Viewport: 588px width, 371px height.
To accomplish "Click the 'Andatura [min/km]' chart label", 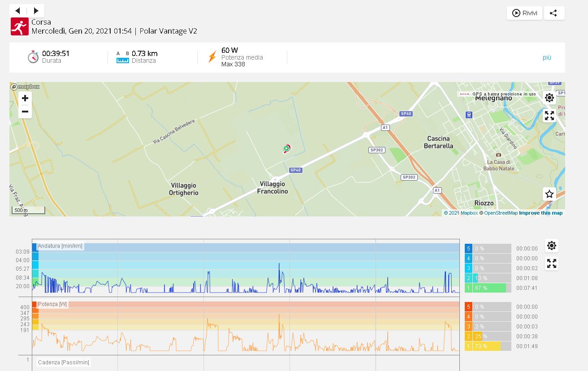I will [x=60, y=246].
